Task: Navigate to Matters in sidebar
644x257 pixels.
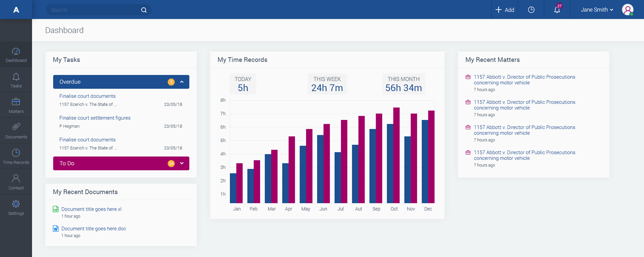Action: click(x=16, y=105)
